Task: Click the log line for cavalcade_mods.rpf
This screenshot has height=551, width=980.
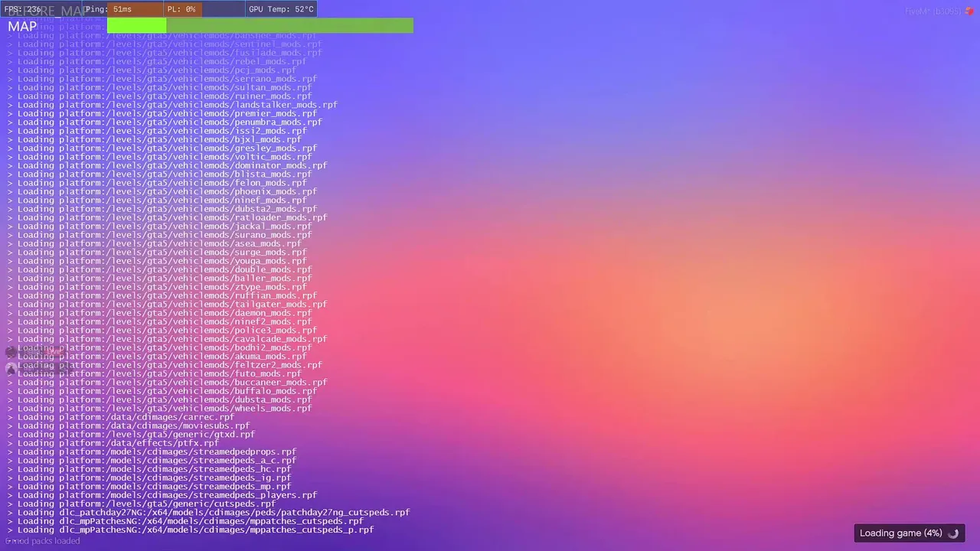Action: point(167,339)
